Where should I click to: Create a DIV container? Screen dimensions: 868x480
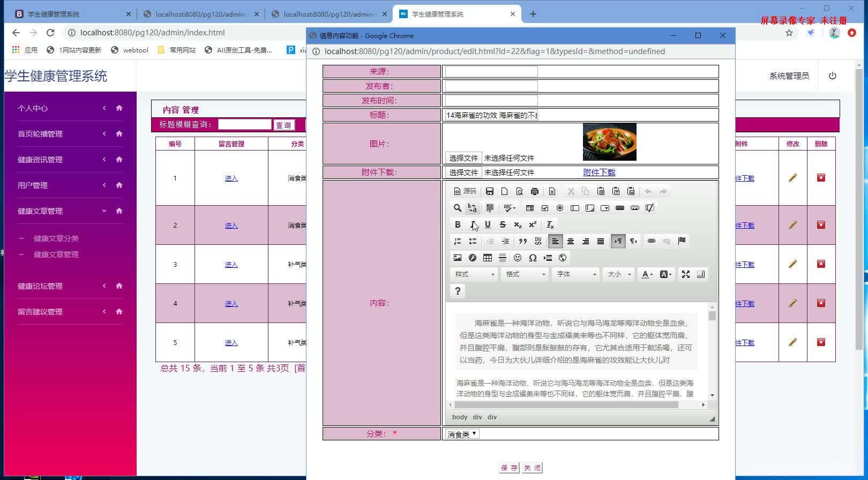[x=538, y=241]
